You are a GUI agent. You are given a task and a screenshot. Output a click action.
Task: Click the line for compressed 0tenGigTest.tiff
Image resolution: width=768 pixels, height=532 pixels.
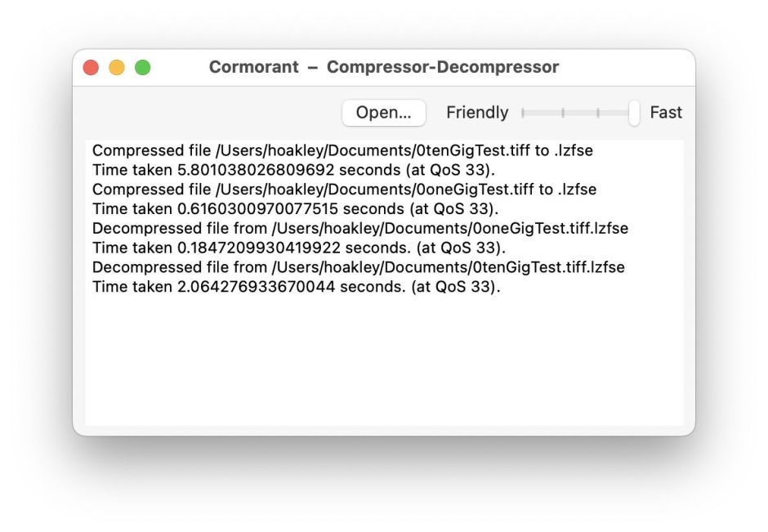[342, 150]
